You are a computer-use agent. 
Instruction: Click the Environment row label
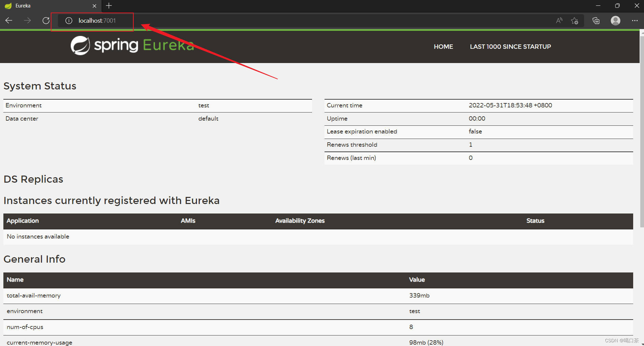coord(23,105)
